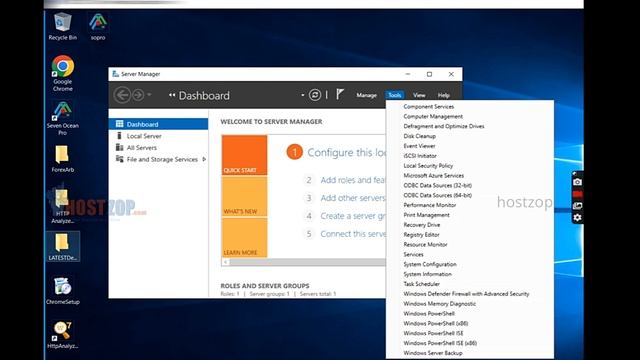Refresh the Server Manager dashboard
Screen dimensions: 640x360
(x=315, y=95)
